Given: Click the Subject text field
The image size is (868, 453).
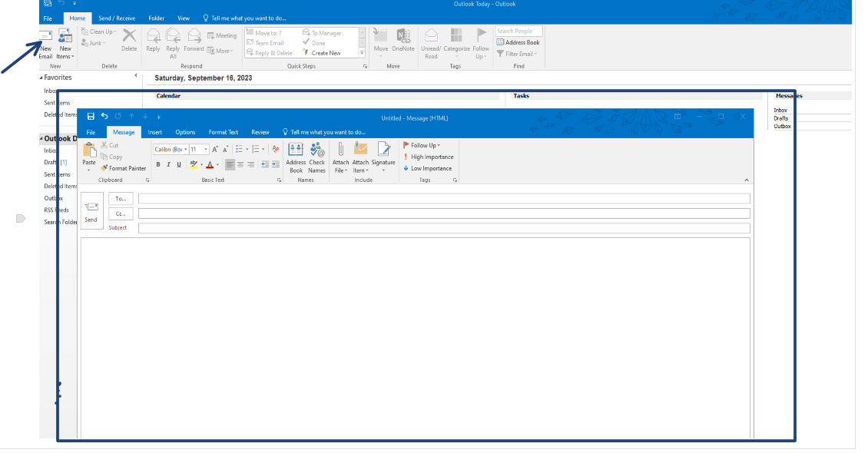Looking at the screenshot, I should (444, 228).
